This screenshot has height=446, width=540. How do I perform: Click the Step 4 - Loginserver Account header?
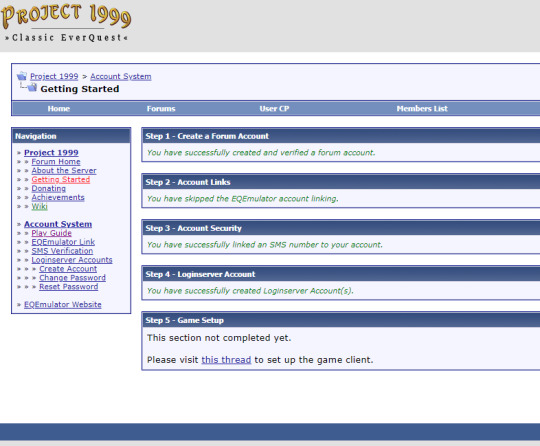341,274
